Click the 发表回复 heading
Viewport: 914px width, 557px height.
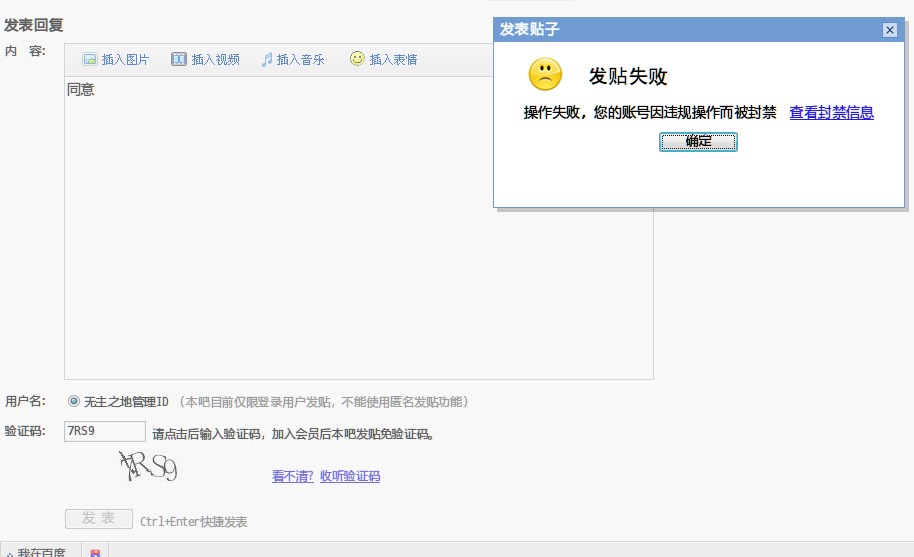[33, 25]
